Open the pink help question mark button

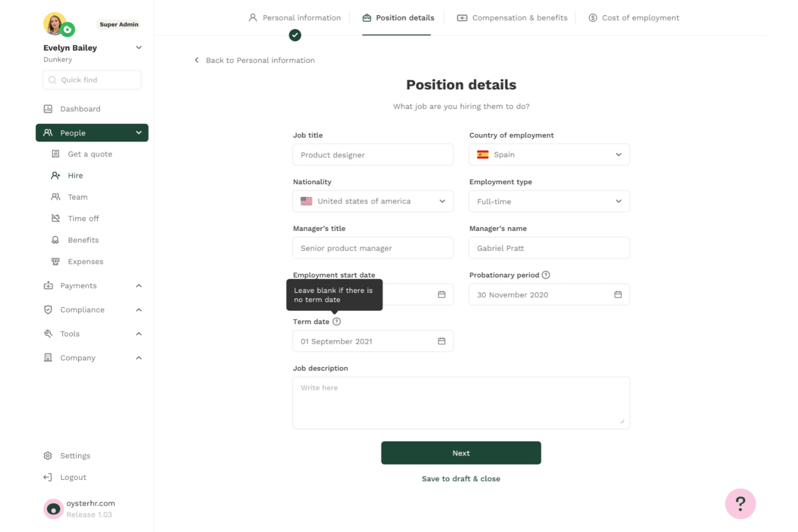coord(740,504)
